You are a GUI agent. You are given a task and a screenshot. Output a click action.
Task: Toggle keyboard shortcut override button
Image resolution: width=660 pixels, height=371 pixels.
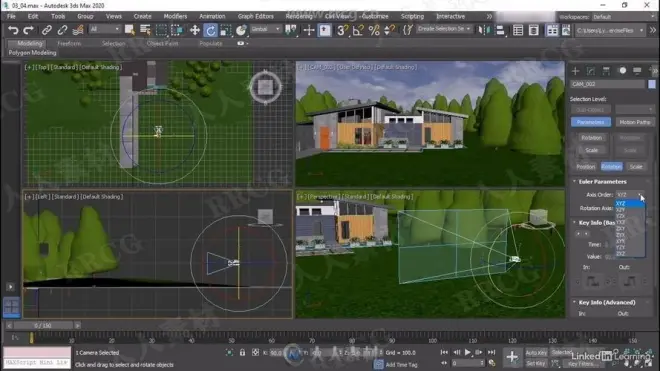point(325,30)
